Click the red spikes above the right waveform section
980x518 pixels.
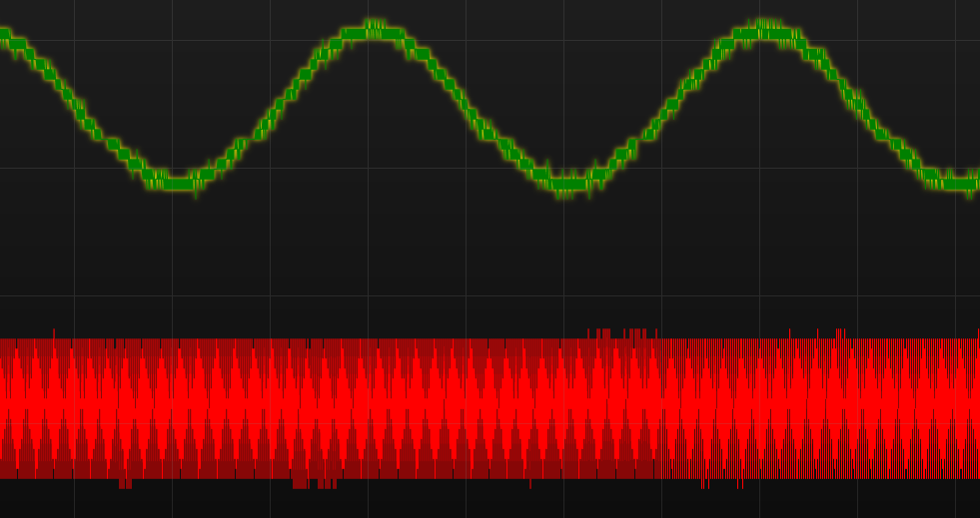839,333
